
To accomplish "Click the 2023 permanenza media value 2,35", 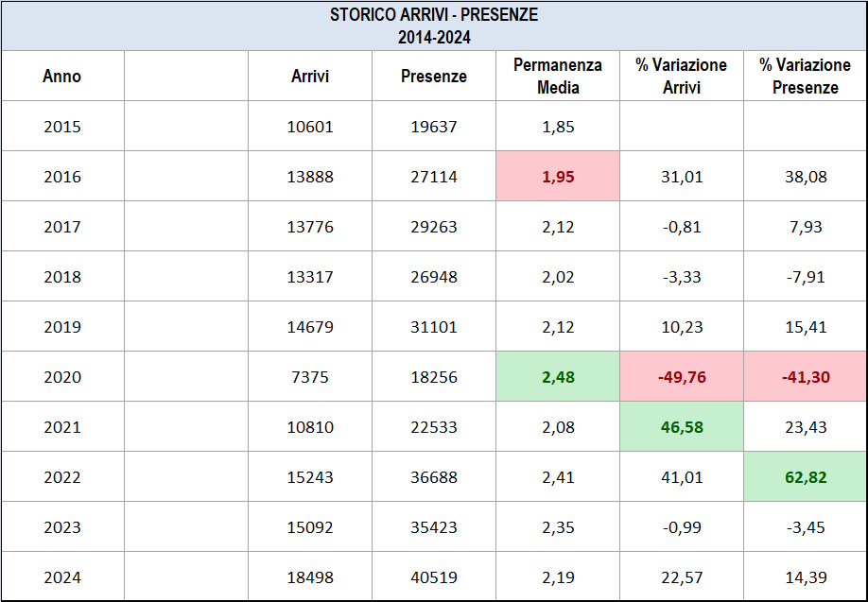I will (558, 526).
